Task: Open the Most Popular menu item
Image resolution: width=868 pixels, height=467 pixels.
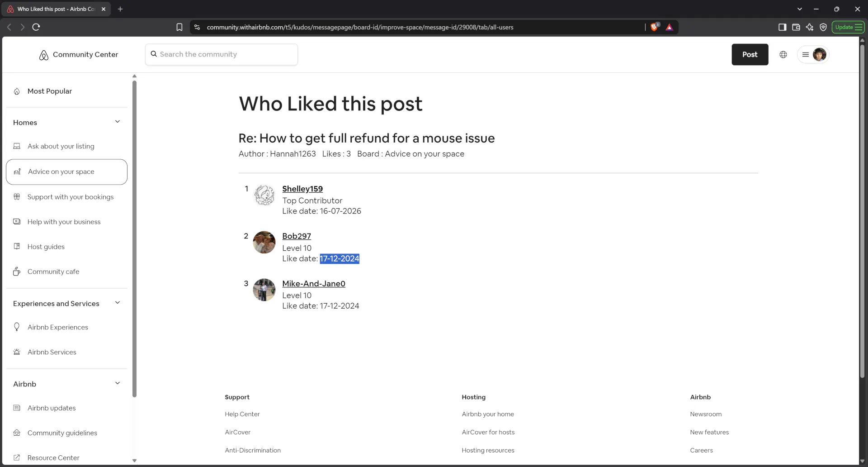Action: click(67, 91)
